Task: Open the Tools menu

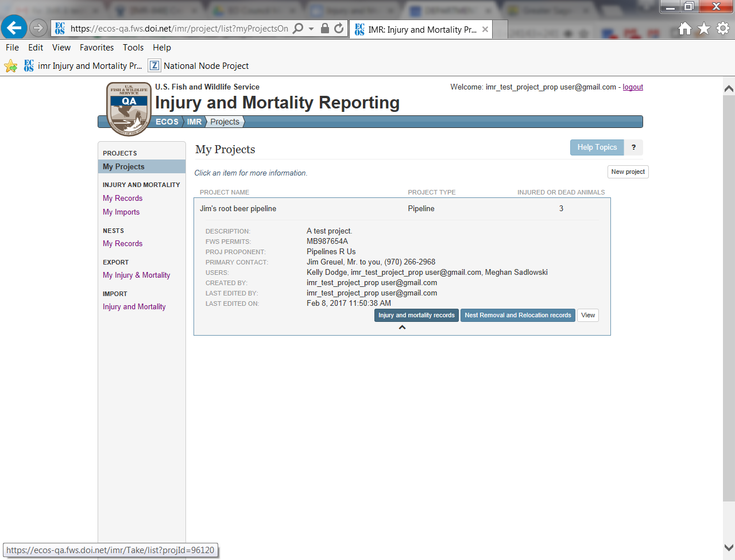Action: (x=133, y=48)
